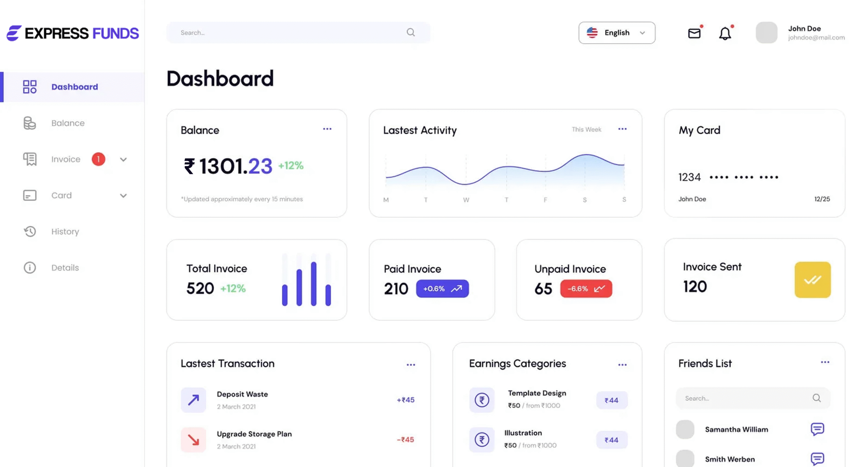Expand the Card sidebar submenu chevron
This screenshot has width=868, height=467.
[123, 196]
